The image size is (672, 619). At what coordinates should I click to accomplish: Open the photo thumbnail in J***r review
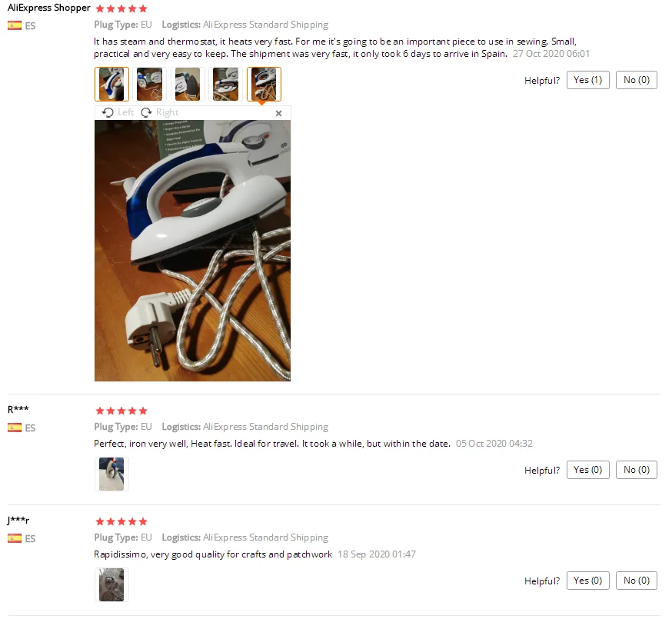point(111,584)
